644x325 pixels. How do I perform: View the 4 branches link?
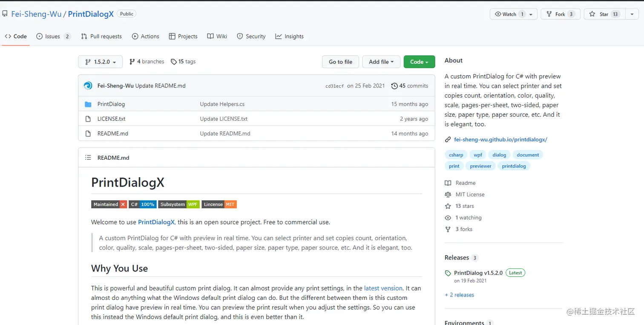pos(147,61)
